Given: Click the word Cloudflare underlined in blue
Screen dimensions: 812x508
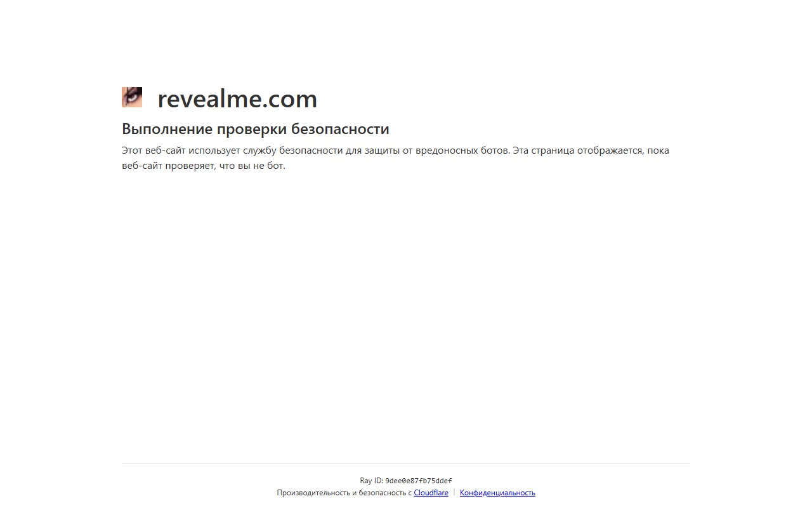Looking at the screenshot, I should 431,492.
